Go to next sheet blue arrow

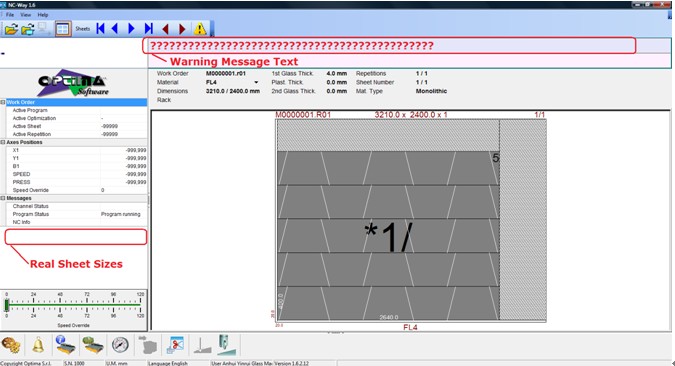pos(131,29)
